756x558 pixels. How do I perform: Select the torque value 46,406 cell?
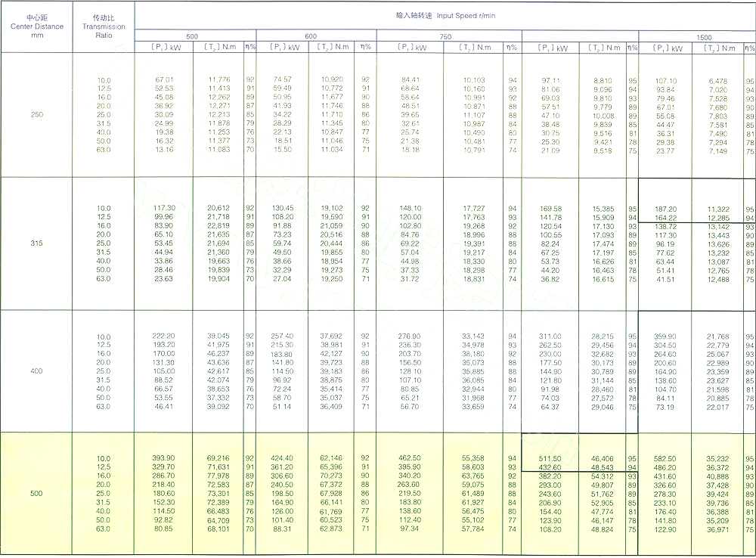pos(603,458)
